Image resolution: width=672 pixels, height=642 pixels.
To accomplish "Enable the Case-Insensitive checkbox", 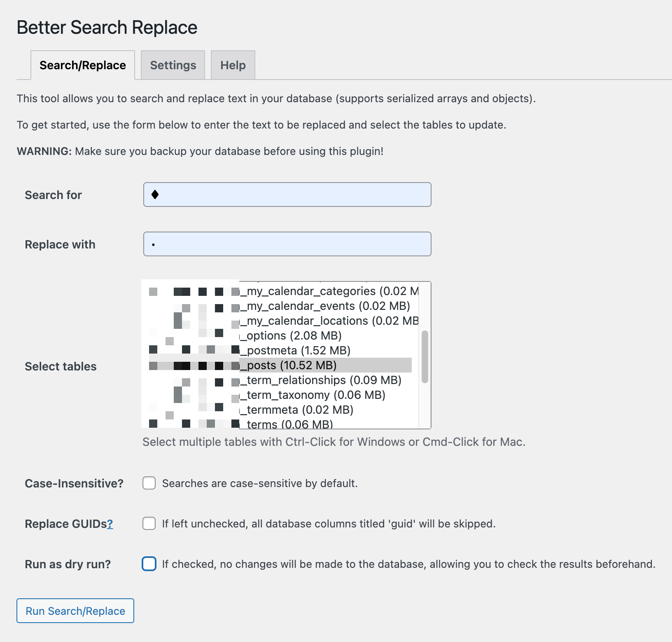I will point(149,483).
